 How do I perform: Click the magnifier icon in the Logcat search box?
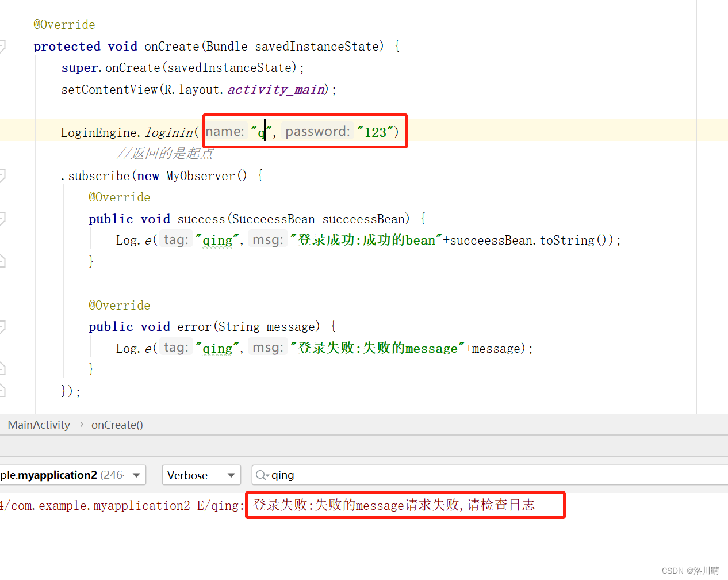click(260, 475)
